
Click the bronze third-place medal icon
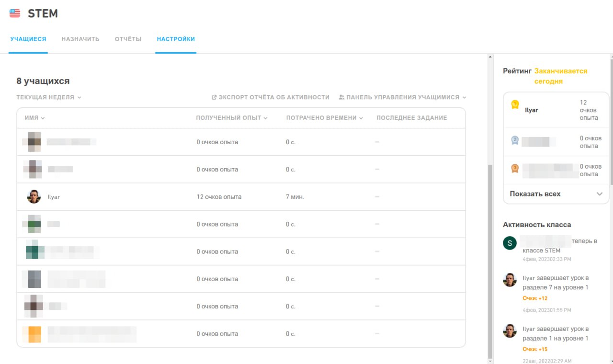click(515, 168)
